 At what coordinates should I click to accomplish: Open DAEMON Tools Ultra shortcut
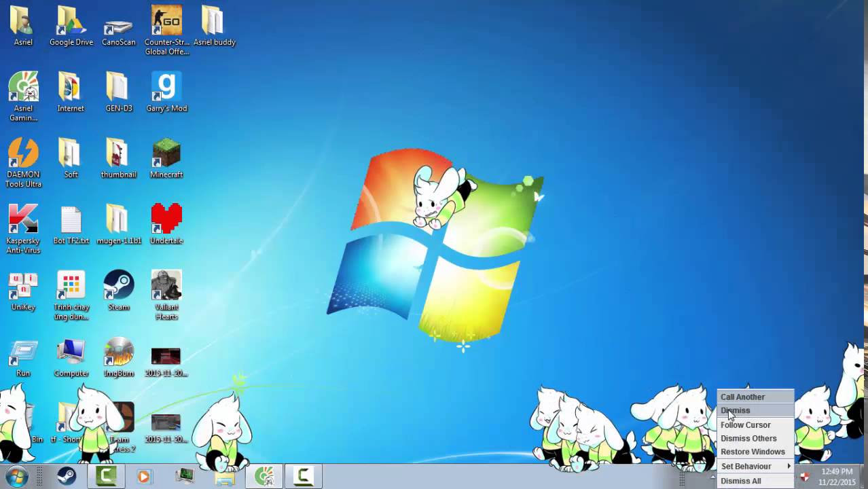[23, 163]
